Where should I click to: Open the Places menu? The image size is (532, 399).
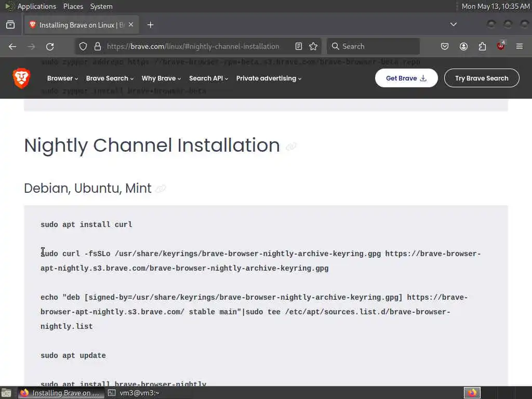[73, 6]
